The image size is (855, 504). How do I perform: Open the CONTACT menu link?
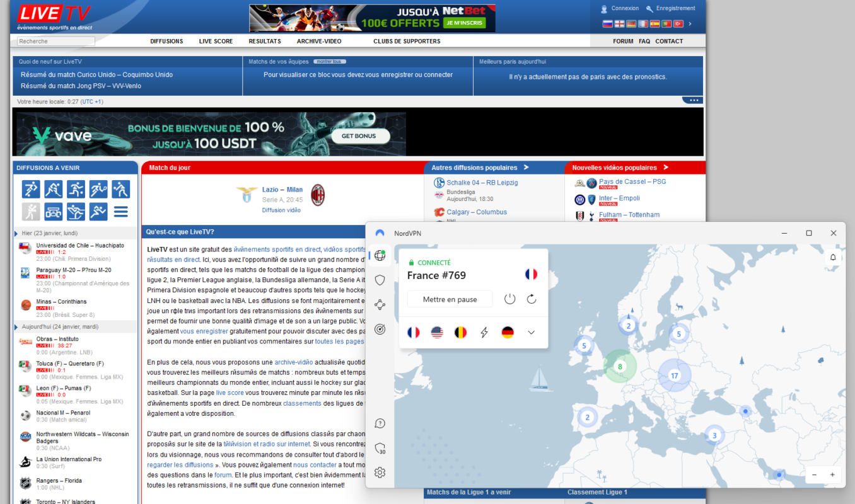(669, 41)
